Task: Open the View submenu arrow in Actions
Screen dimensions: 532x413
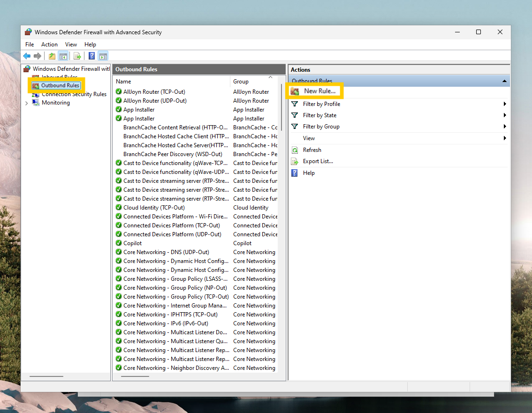Action: click(x=504, y=138)
